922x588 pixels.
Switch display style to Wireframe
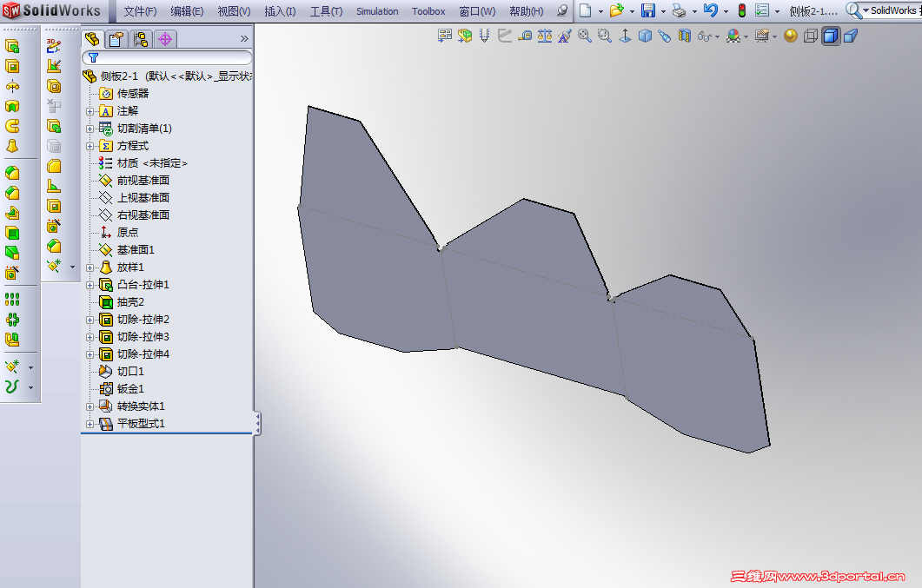(810, 36)
